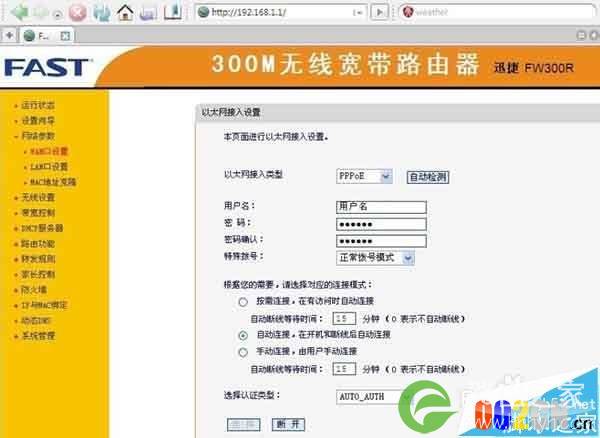Open the history folder toolbar icon
The width and height of the screenshot is (600, 438).
point(148,13)
